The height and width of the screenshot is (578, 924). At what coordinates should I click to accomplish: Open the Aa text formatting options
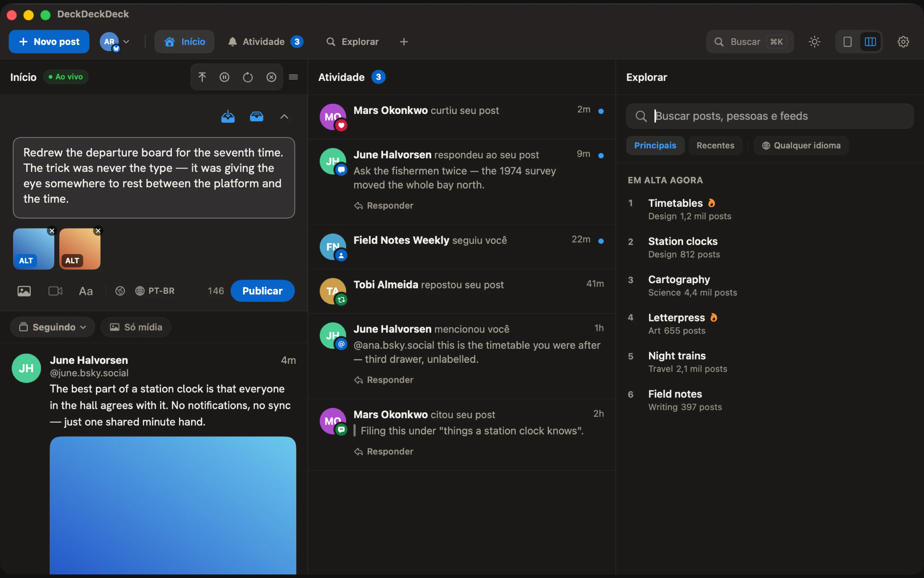86,291
